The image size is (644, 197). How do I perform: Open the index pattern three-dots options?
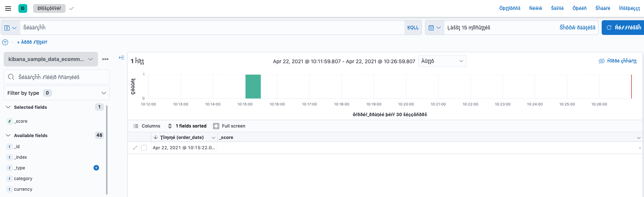(x=105, y=59)
